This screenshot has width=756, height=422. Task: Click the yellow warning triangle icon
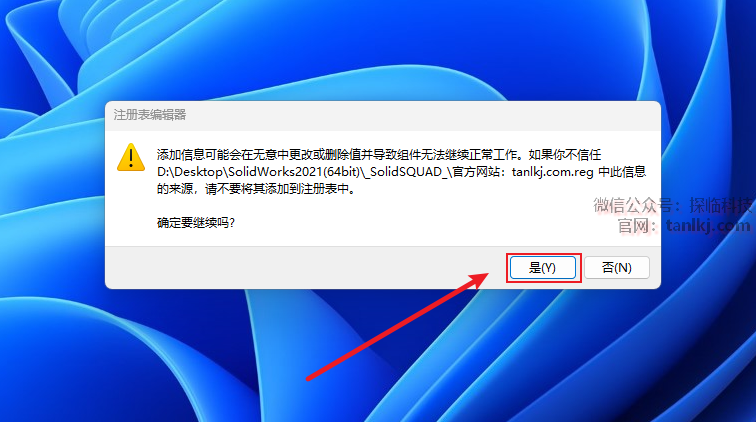coord(131,157)
